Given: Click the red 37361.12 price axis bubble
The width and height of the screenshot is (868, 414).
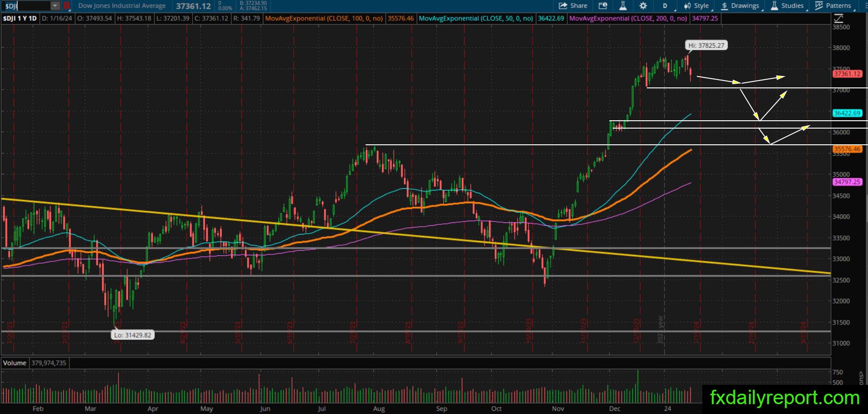Looking at the screenshot, I should point(847,74).
